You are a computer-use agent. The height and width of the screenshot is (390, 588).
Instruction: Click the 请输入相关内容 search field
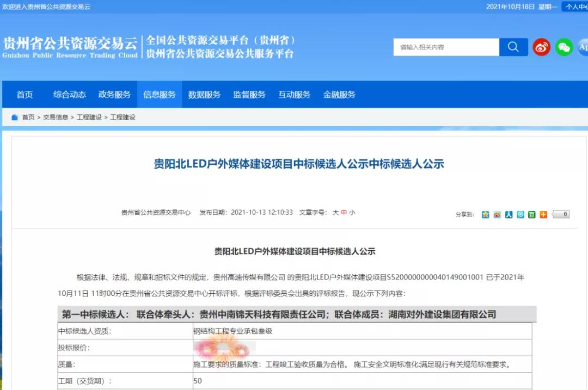click(445, 47)
